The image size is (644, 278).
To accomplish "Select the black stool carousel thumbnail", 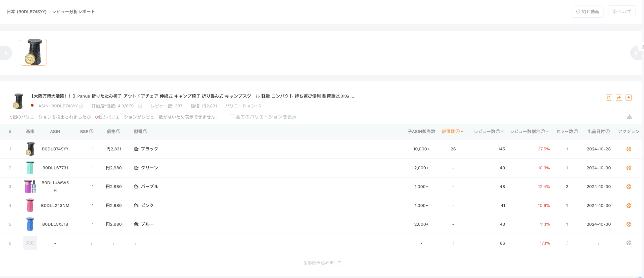I will coord(33,52).
